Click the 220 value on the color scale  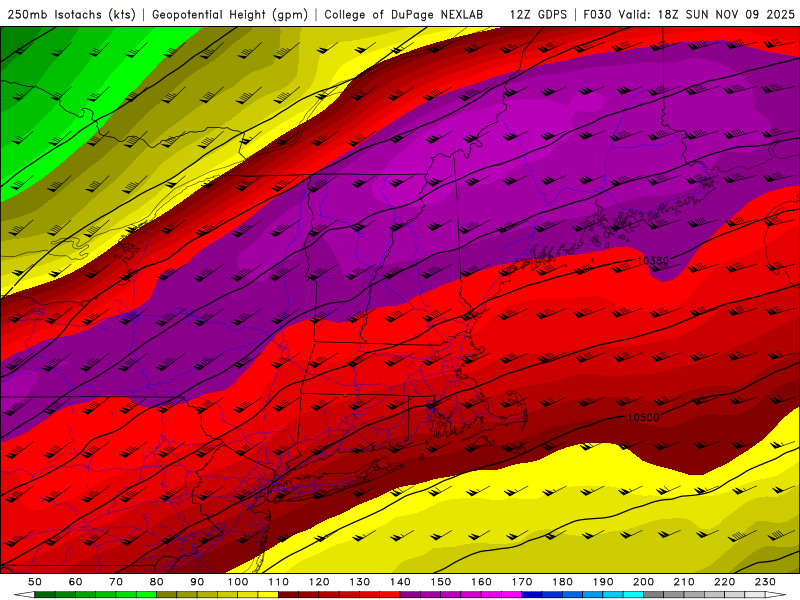(x=724, y=582)
